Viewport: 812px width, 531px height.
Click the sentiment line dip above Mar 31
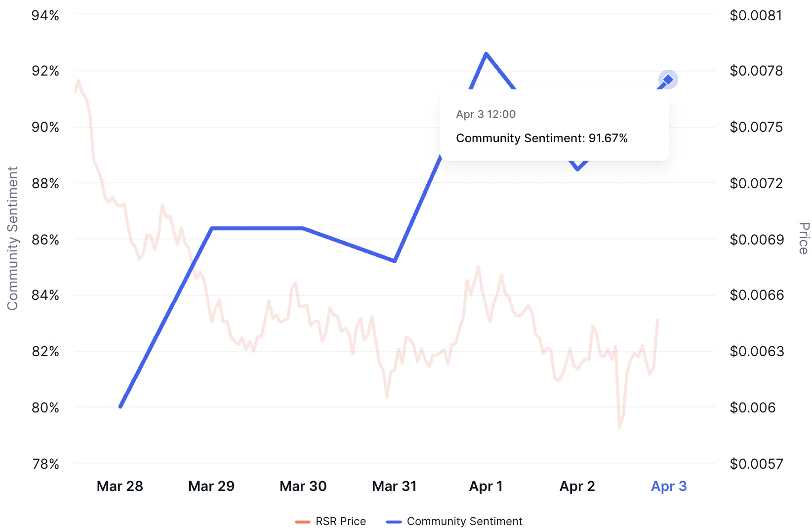[395, 261]
